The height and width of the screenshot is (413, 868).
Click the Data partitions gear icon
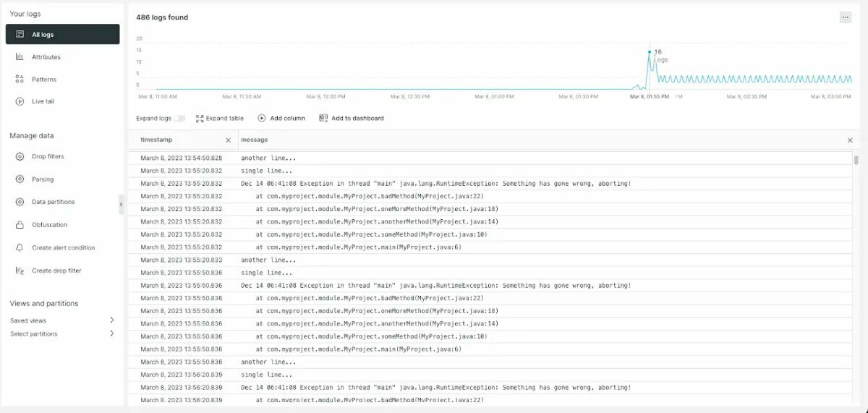[x=20, y=202]
